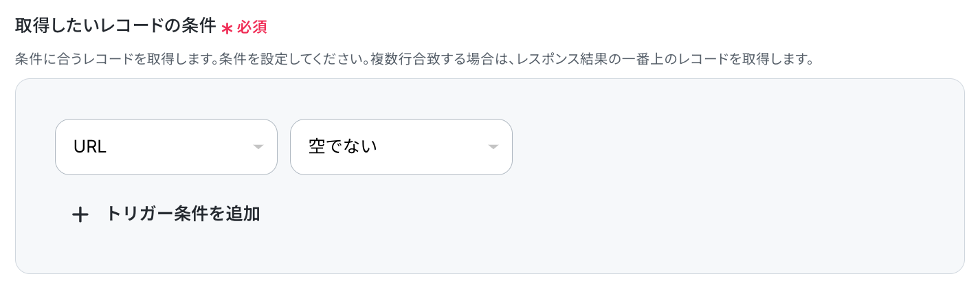Open the URL field selector dropdown
This screenshot has height=283, width=980.
coord(166,147)
